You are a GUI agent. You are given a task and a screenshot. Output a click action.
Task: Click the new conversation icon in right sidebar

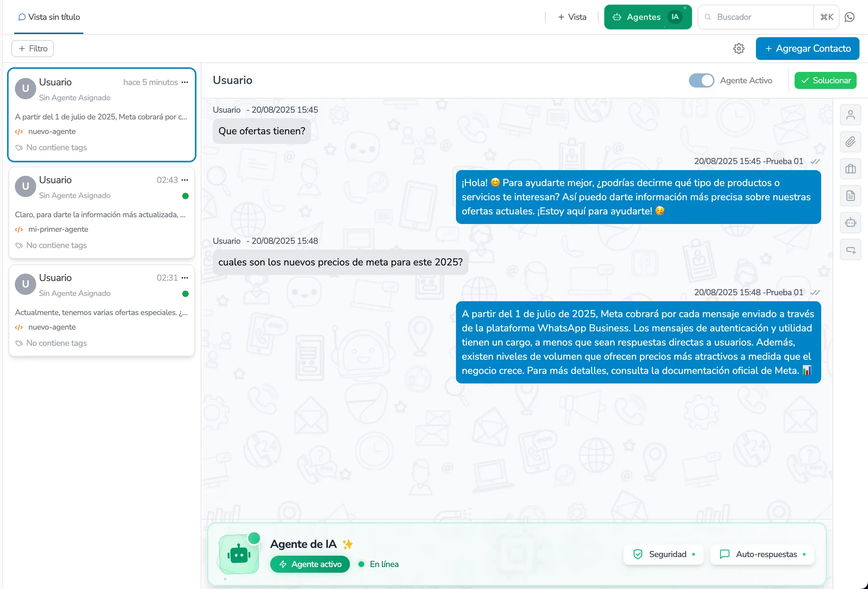click(x=851, y=249)
